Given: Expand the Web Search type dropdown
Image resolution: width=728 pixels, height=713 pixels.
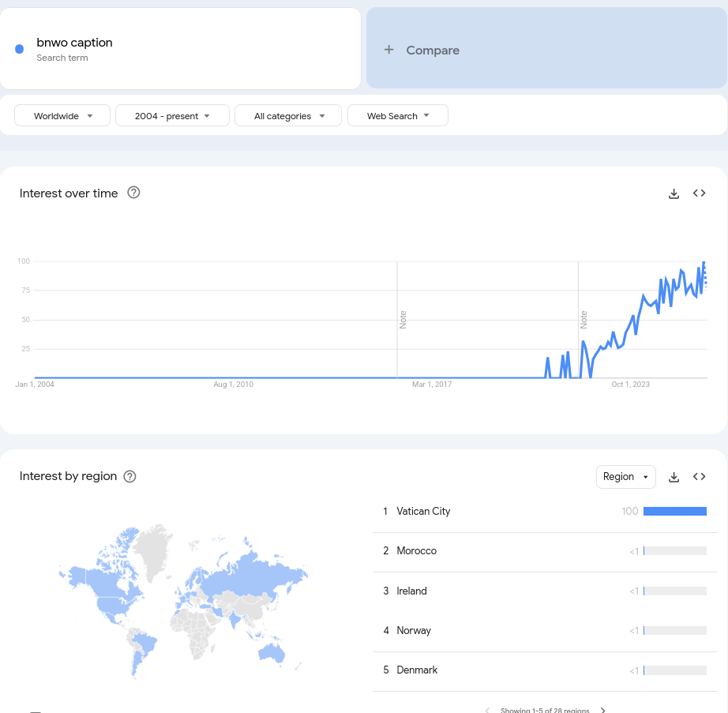Looking at the screenshot, I should point(397,116).
